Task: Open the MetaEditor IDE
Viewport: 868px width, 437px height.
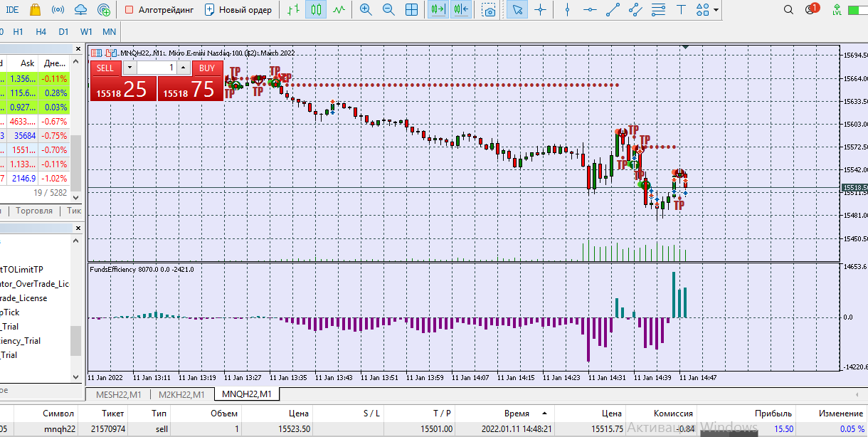Action: pos(12,10)
